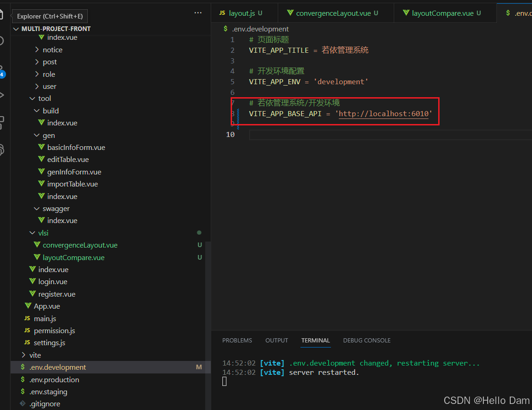The width and height of the screenshot is (532, 410).
Task: Open index.vue at the bottom of the gen folder
Action: [x=62, y=196]
